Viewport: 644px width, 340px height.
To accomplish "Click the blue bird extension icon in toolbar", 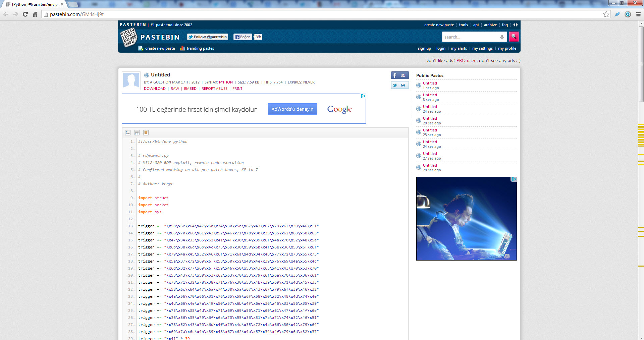I will [x=617, y=14].
